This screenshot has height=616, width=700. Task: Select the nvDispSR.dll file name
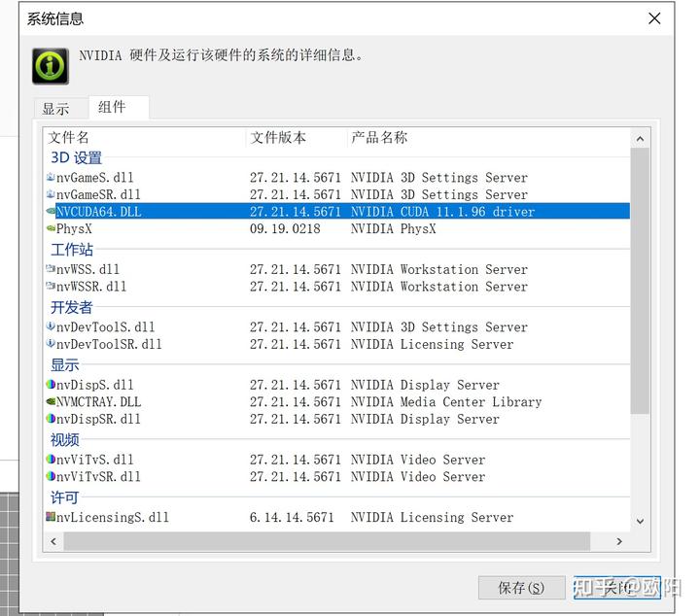point(98,419)
